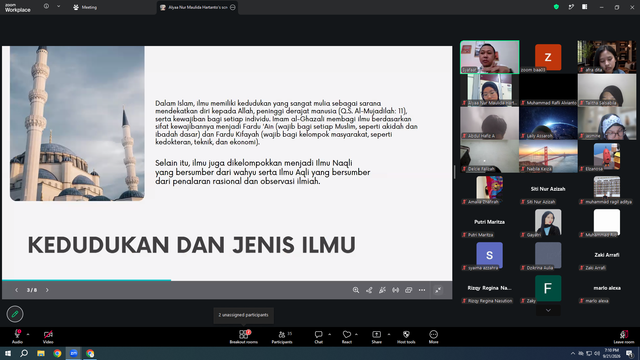Select zoom baa03 tile with Z avatar
The width and height of the screenshot is (640, 360).
pos(548,57)
